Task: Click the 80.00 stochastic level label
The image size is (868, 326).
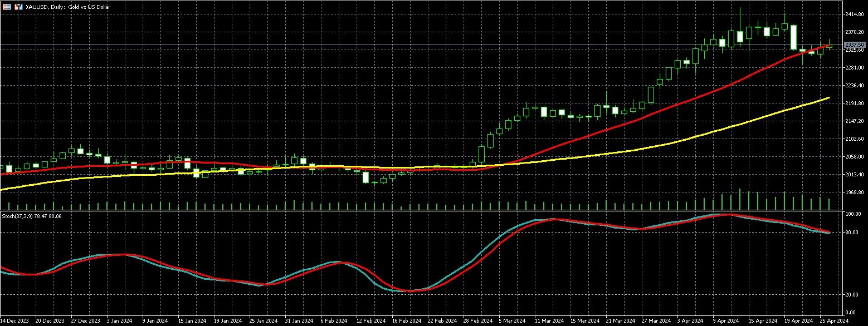Action: (x=852, y=233)
